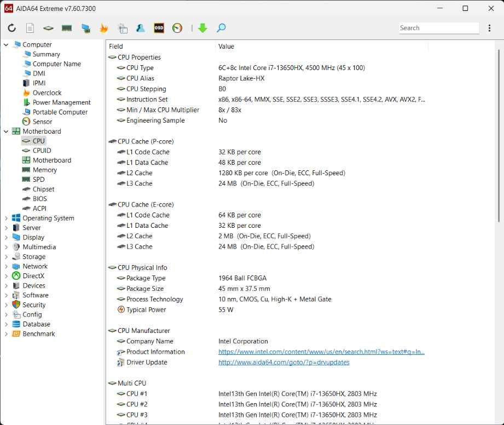Select the ACPI tree item
The height and width of the screenshot is (425, 504).
39,209
